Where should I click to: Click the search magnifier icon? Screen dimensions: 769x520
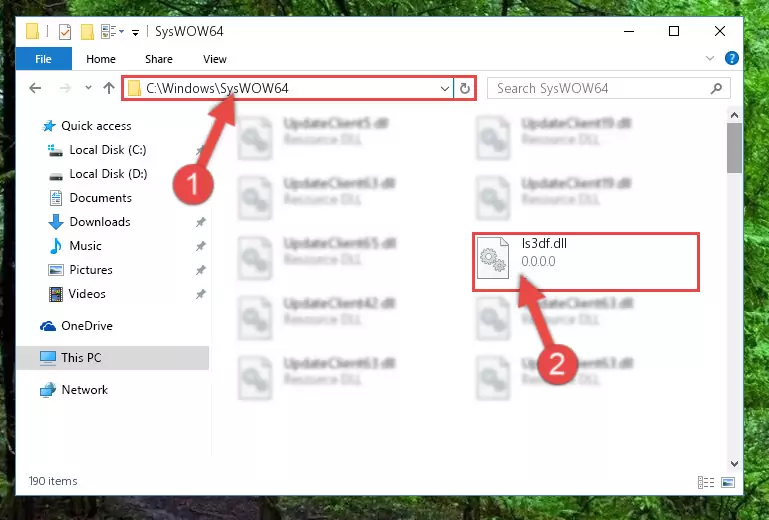(x=717, y=88)
